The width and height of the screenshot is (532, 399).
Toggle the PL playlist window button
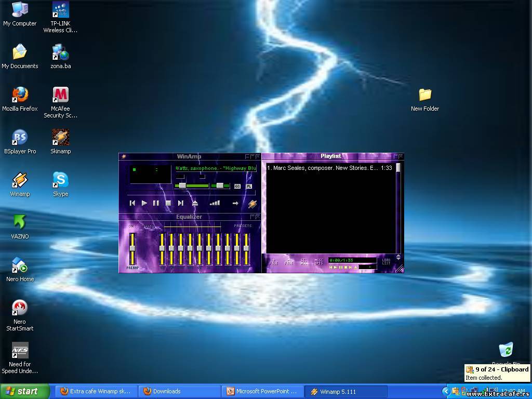[249, 186]
